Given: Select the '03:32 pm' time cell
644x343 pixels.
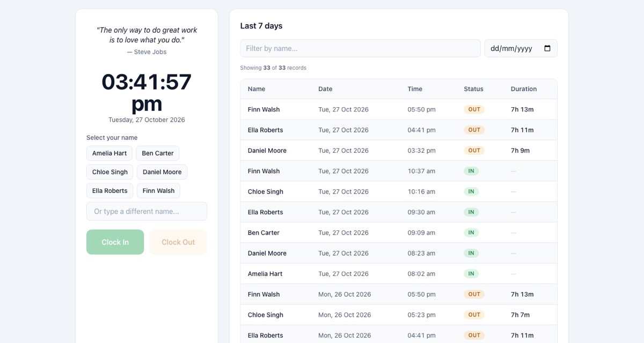Looking at the screenshot, I should 421,151.
